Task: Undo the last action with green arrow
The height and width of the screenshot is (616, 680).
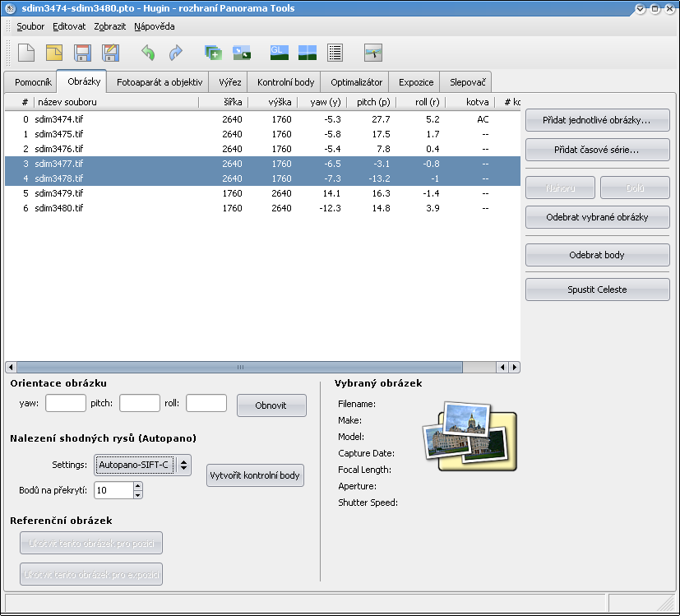Action: click(x=148, y=53)
